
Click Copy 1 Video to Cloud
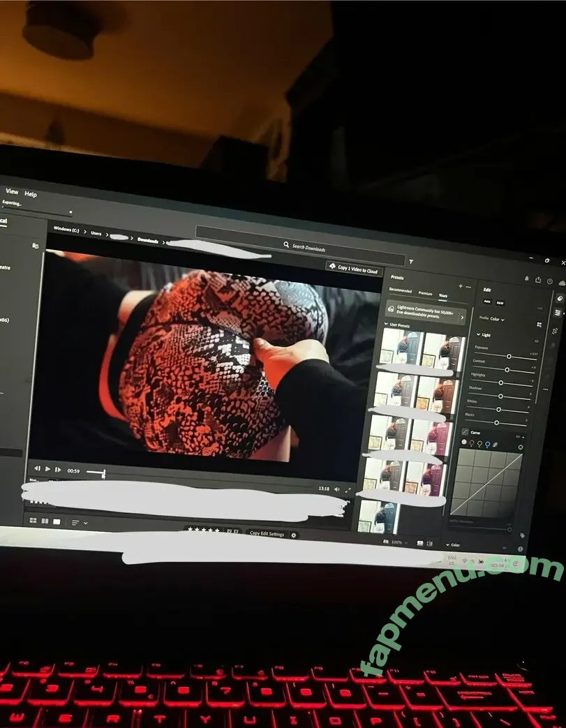tap(352, 269)
